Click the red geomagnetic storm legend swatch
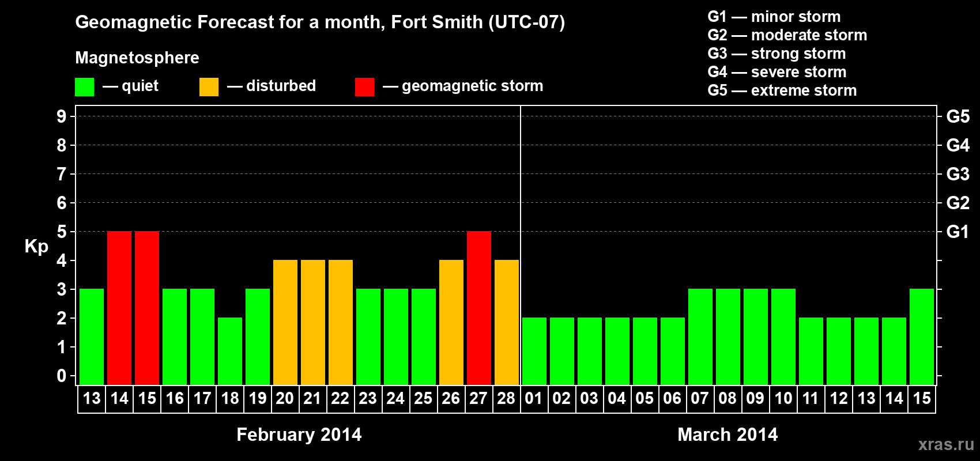The height and width of the screenshot is (461, 980). pyautogui.click(x=364, y=87)
